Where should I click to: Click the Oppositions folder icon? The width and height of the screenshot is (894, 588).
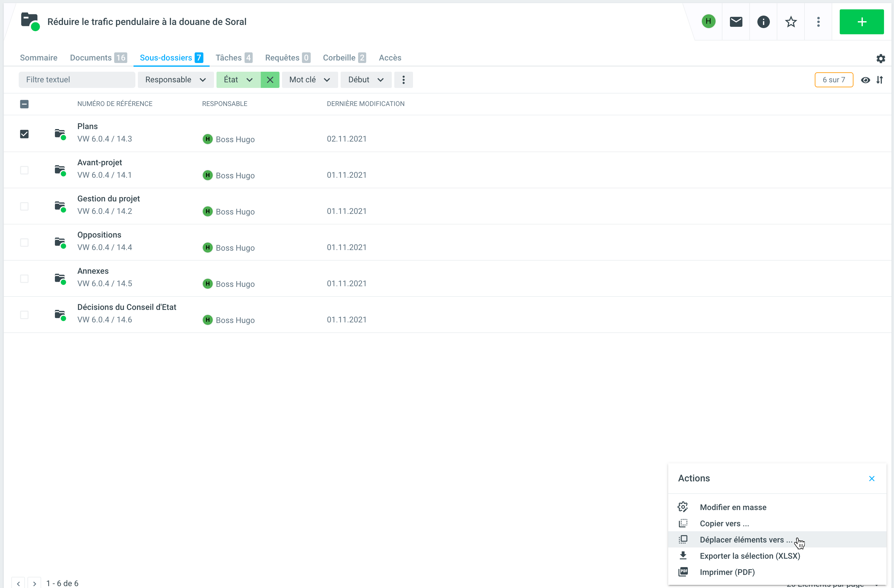coord(60,242)
